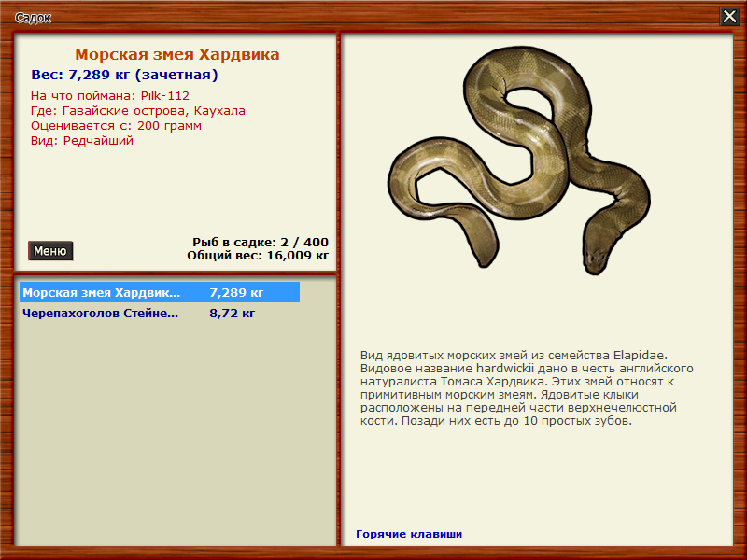Select Морская змея Хардвик... in fish list
Viewport: 747px width, 560px height.
(x=160, y=292)
